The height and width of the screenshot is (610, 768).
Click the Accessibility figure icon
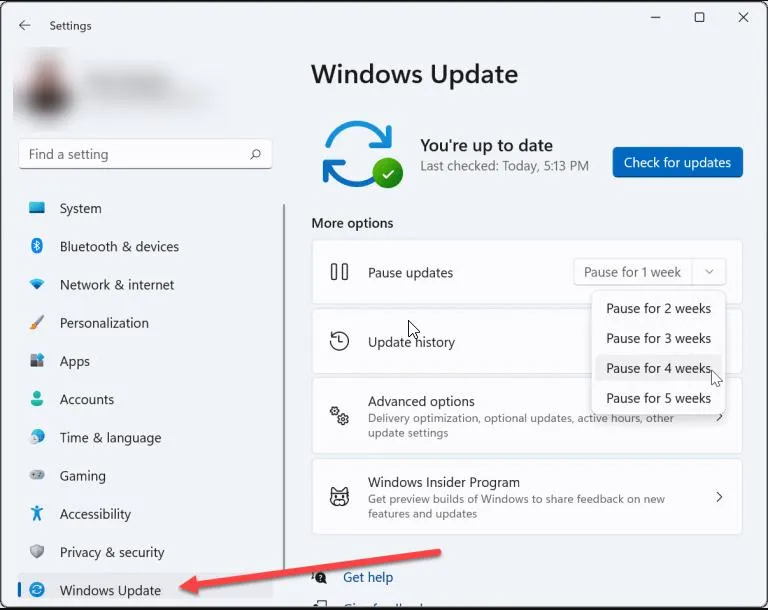pyautogui.click(x=37, y=513)
